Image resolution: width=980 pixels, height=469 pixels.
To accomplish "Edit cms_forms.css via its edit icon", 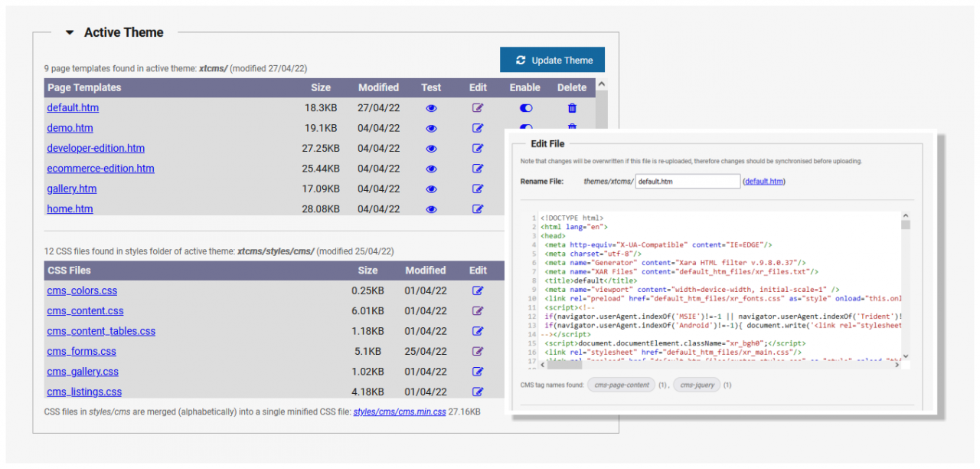I will pyautogui.click(x=478, y=351).
